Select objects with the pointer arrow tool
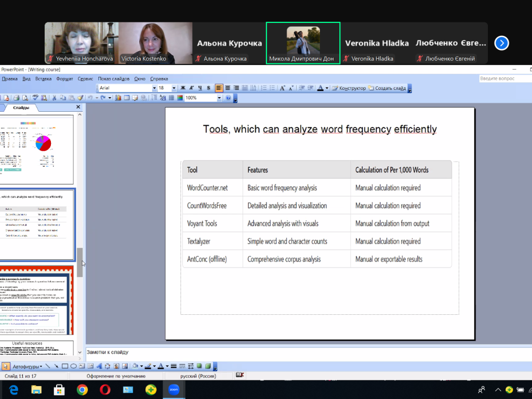532x399 pixels. (6, 366)
